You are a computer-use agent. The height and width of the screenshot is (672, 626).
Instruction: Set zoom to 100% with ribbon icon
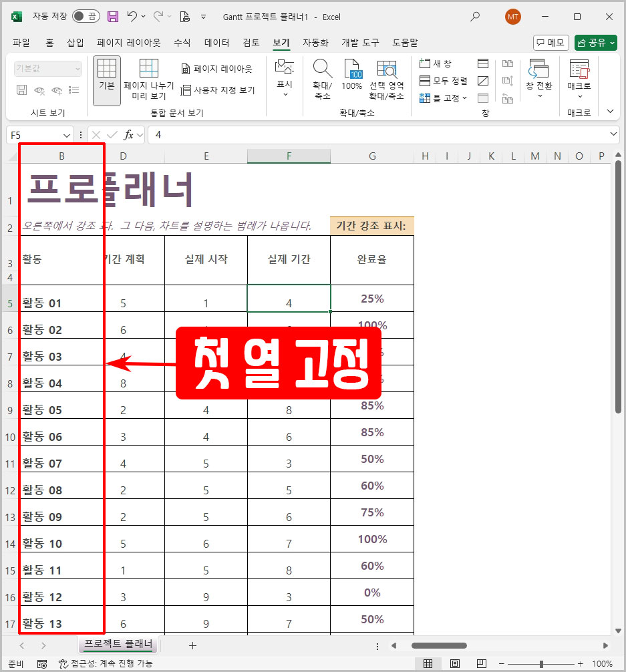(x=352, y=73)
